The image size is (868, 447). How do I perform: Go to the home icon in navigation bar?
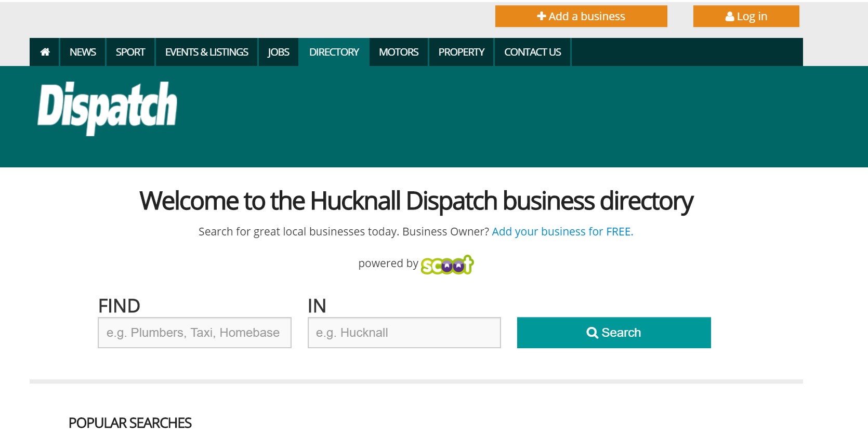[45, 52]
